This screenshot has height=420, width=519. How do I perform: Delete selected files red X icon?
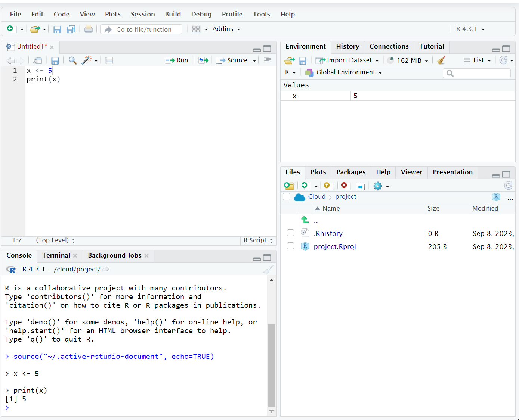(344, 185)
